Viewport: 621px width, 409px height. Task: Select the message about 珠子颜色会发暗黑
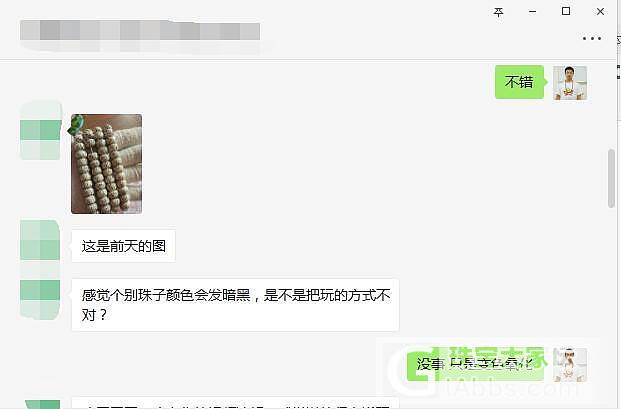(235, 305)
